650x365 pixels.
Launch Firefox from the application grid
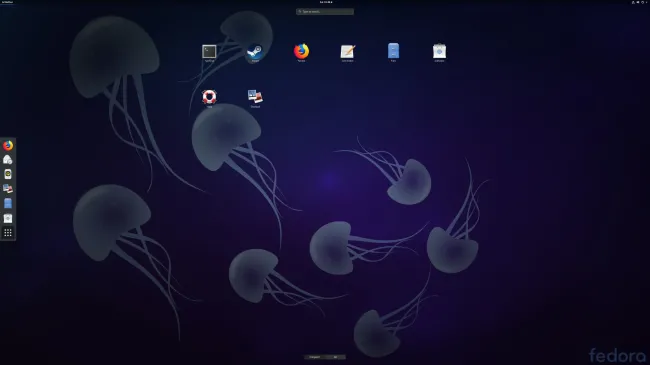[301, 51]
